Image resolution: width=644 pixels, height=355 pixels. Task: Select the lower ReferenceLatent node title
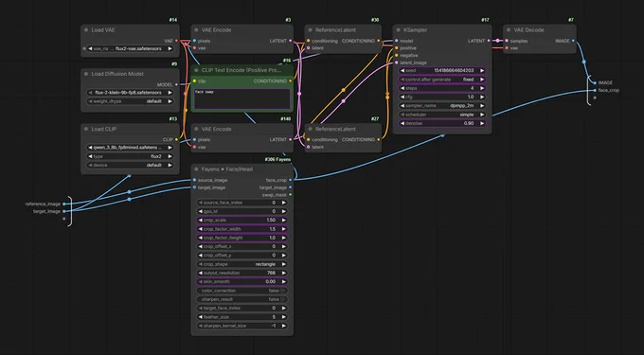click(335, 129)
